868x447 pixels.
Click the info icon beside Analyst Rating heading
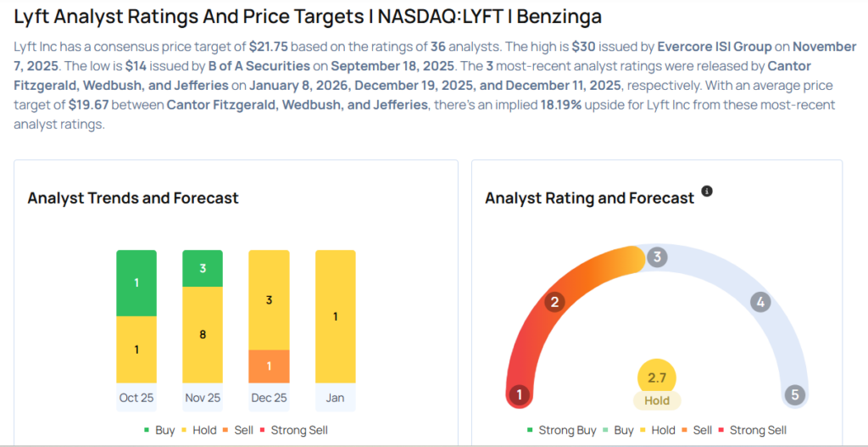(707, 192)
